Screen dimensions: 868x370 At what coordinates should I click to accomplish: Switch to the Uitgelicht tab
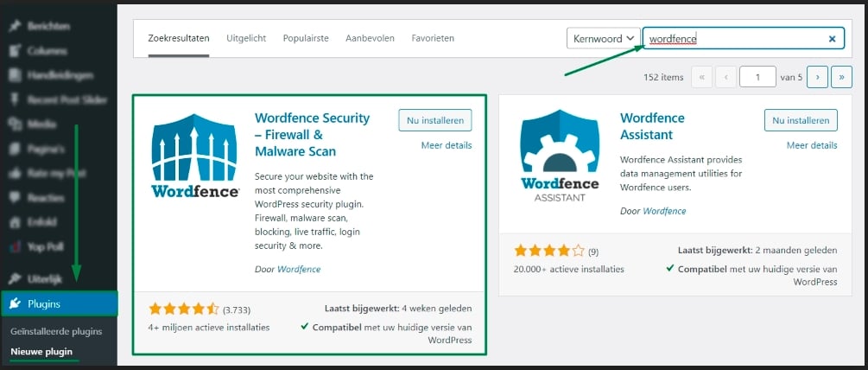click(x=246, y=38)
